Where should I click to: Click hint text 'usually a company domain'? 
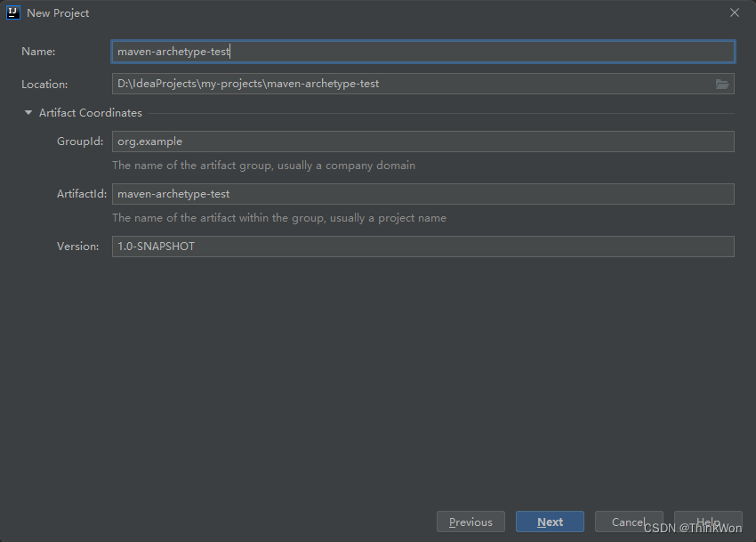346,166
